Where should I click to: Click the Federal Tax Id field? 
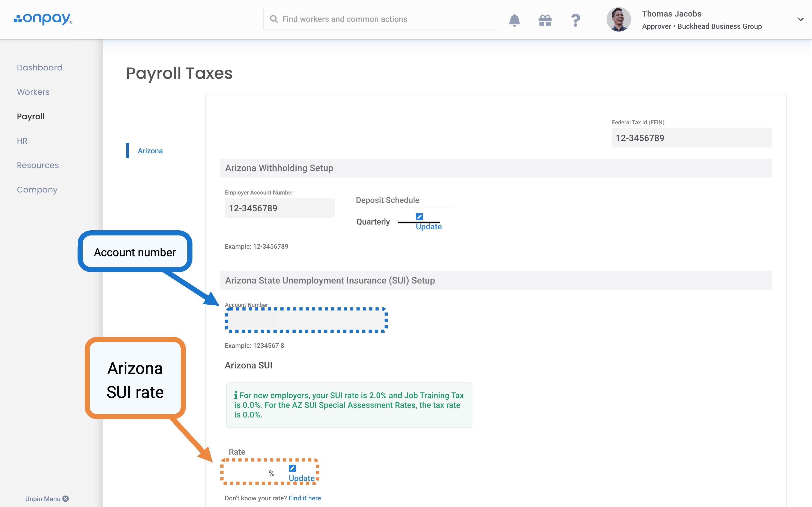pos(691,138)
